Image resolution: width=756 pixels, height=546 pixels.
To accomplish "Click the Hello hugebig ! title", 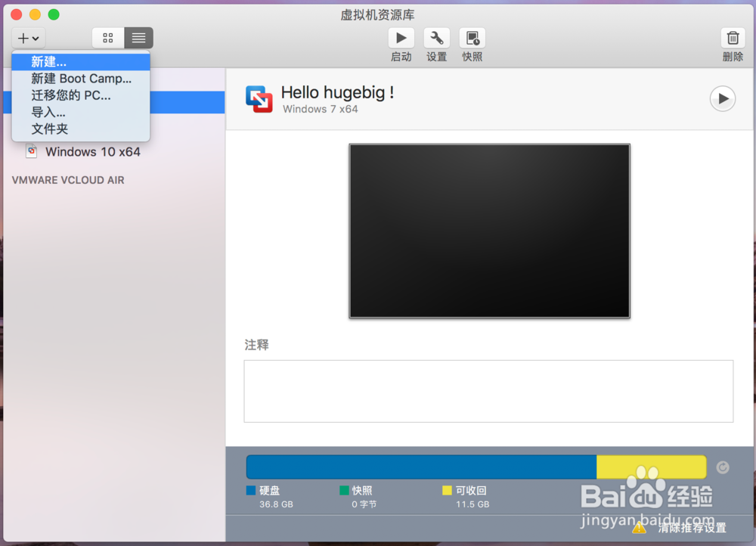I will [x=337, y=92].
